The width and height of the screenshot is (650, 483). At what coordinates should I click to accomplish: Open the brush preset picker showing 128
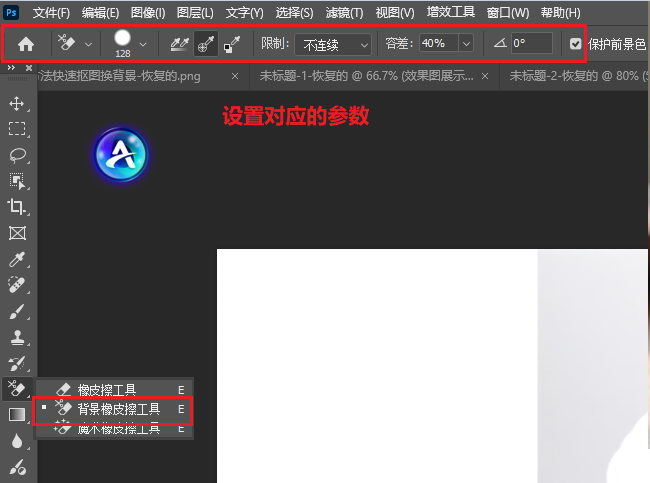[x=143, y=44]
